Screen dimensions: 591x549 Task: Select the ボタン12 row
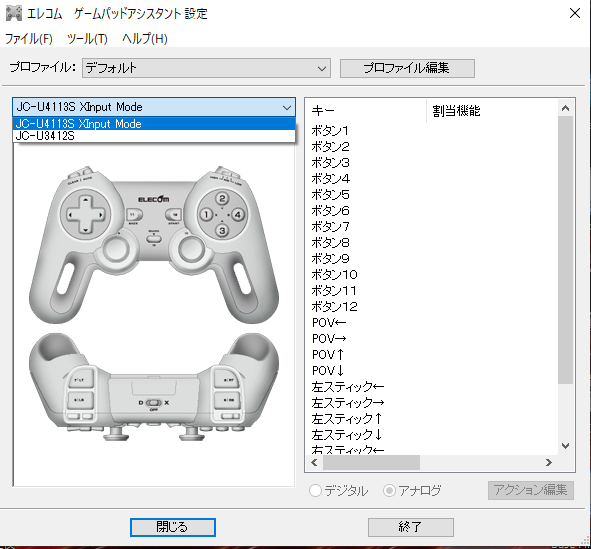(432, 307)
